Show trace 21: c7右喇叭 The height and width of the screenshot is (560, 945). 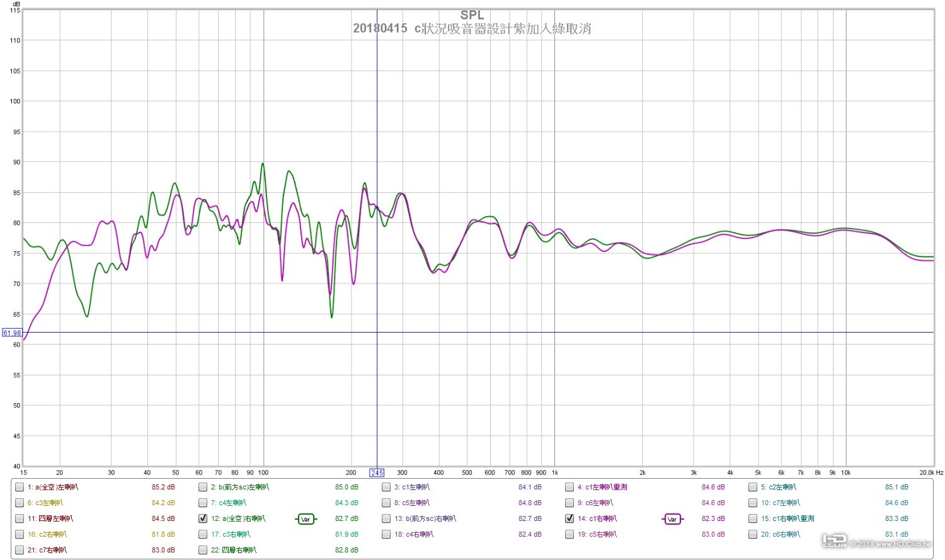(20, 550)
